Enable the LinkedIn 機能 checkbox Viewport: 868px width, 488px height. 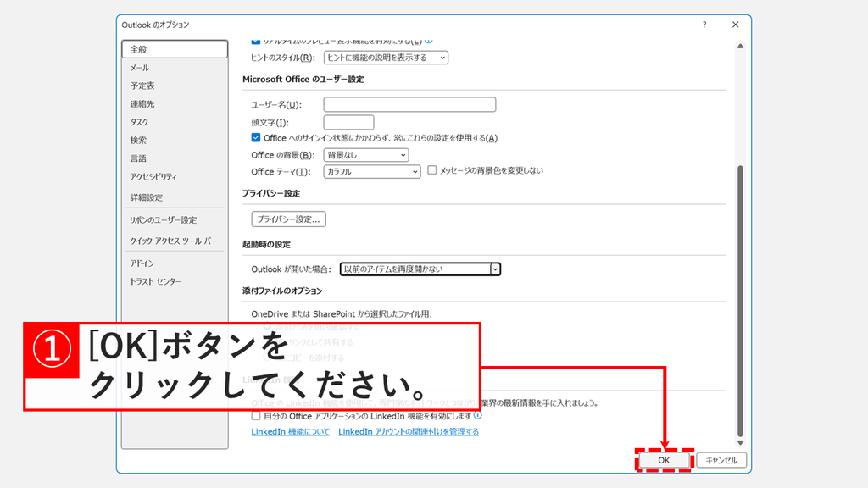256,415
